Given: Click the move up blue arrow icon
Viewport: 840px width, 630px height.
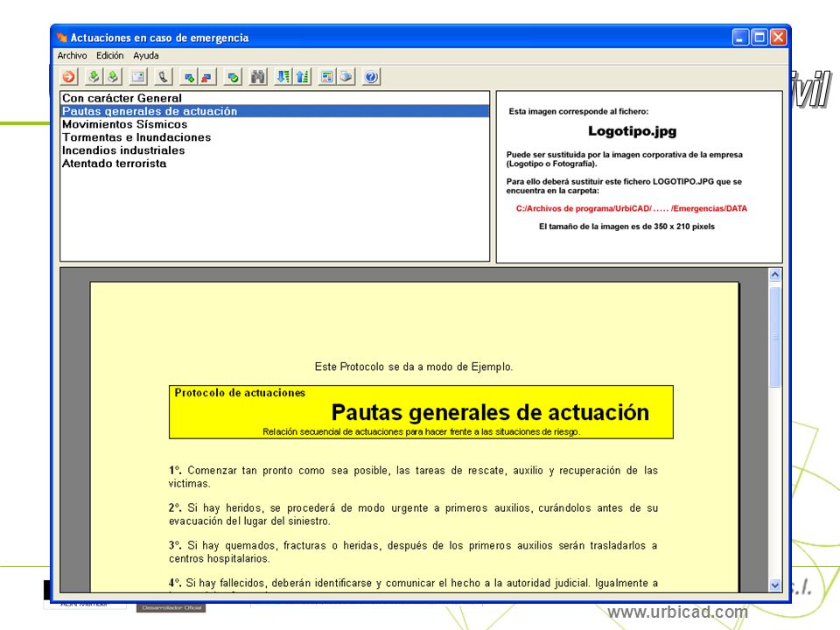Looking at the screenshot, I should click(302, 77).
